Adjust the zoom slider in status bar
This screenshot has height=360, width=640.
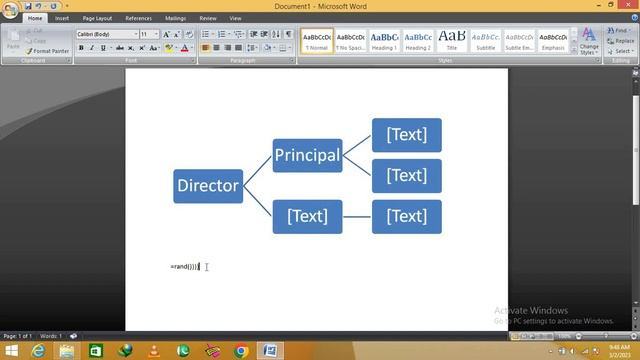pyautogui.click(x=606, y=336)
